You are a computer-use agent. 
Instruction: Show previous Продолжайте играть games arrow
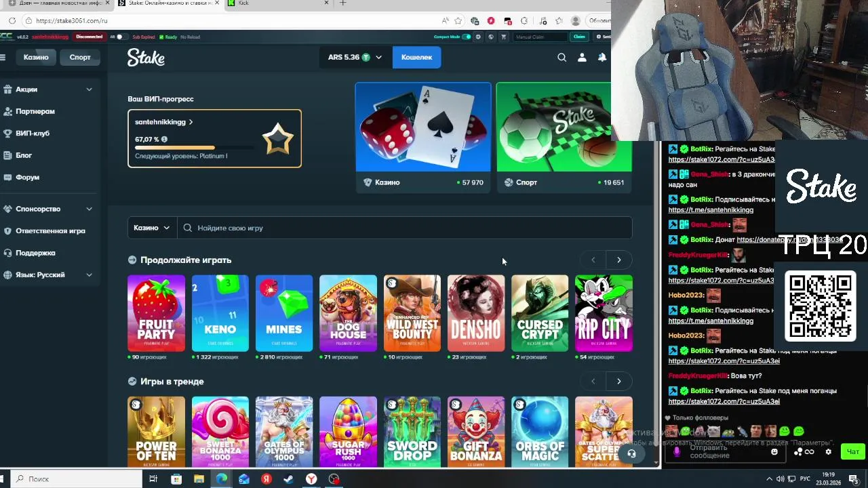(x=593, y=260)
